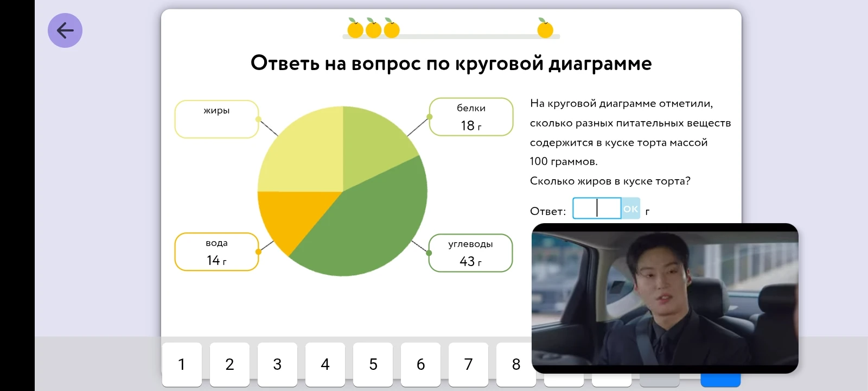The height and width of the screenshot is (391, 868).
Task: Tap the digit 2 key
Action: click(x=229, y=364)
